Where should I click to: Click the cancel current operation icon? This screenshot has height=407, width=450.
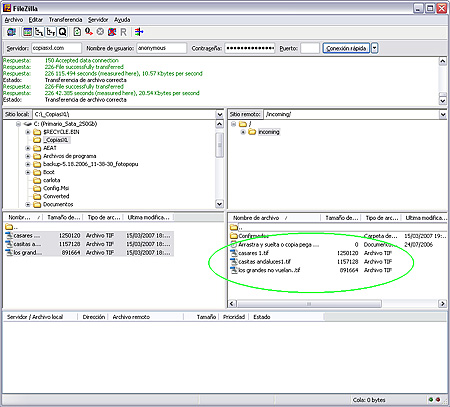pos(100,32)
